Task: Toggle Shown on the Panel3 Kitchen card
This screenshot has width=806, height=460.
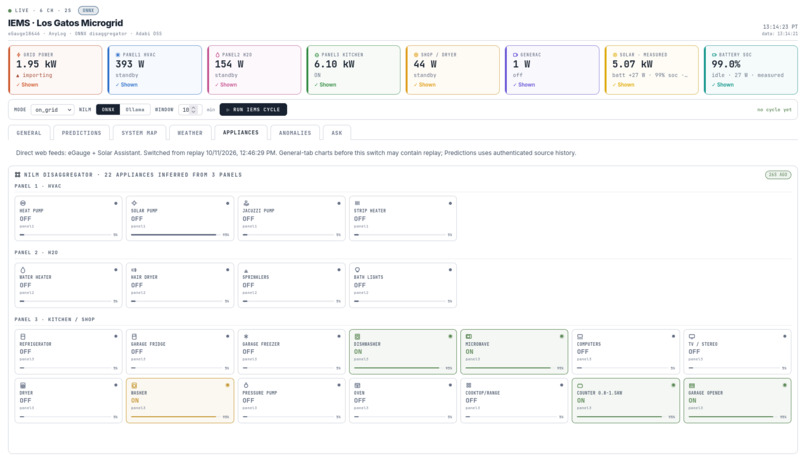Action: click(x=325, y=85)
